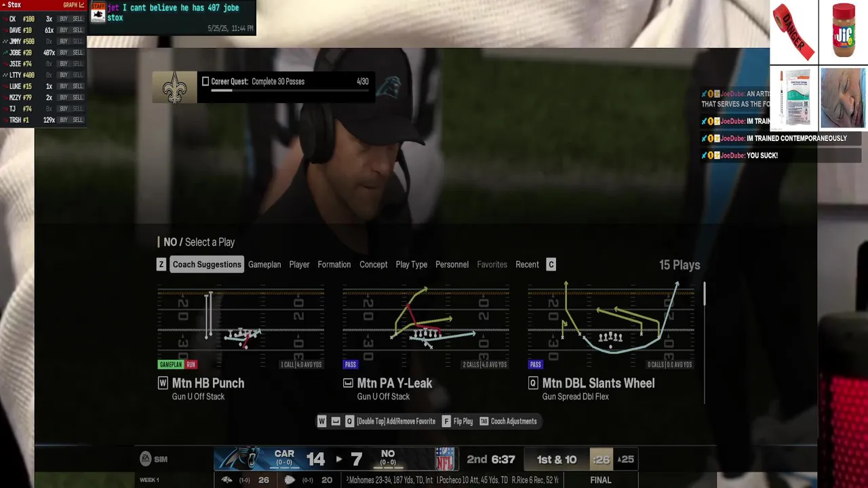The height and width of the screenshot is (488, 868).
Task: Click the PASS tag on Mtn PA Y-Leak
Action: pyautogui.click(x=350, y=365)
